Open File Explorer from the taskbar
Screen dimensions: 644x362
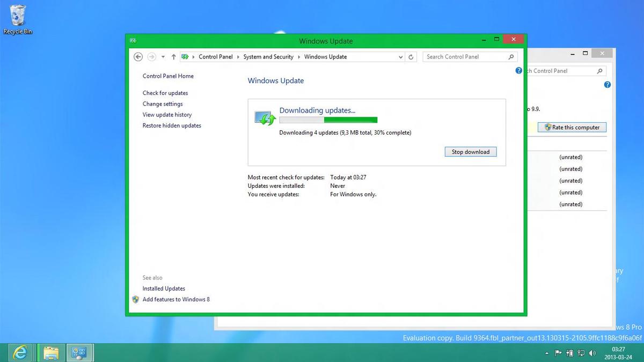click(51, 352)
